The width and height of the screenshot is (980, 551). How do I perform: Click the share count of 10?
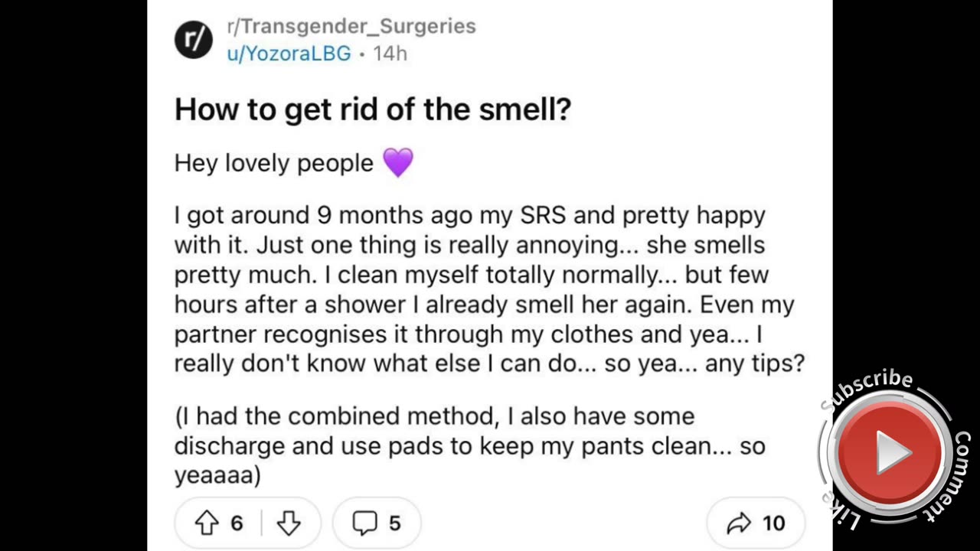click(x=774, y=523)
